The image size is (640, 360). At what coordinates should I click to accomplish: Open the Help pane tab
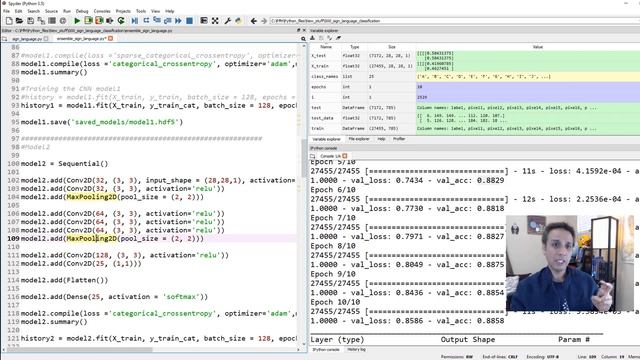point(381,139)
